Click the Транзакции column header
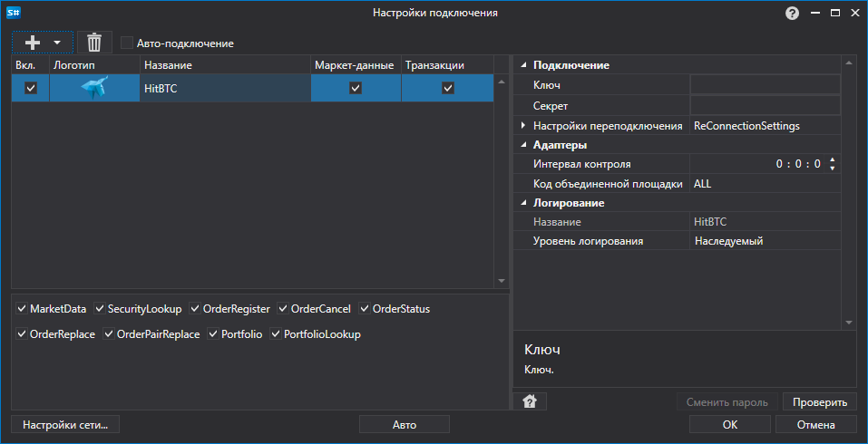The image size is (868, 444). (x=447, y=65)
